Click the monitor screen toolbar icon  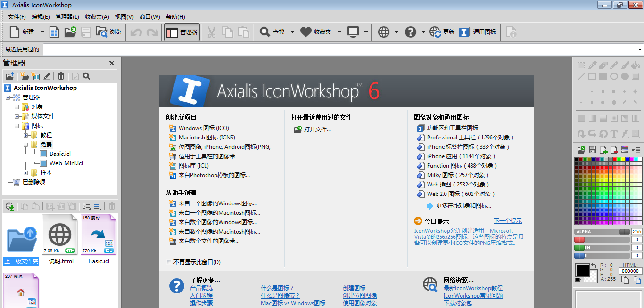pos(353,32)
